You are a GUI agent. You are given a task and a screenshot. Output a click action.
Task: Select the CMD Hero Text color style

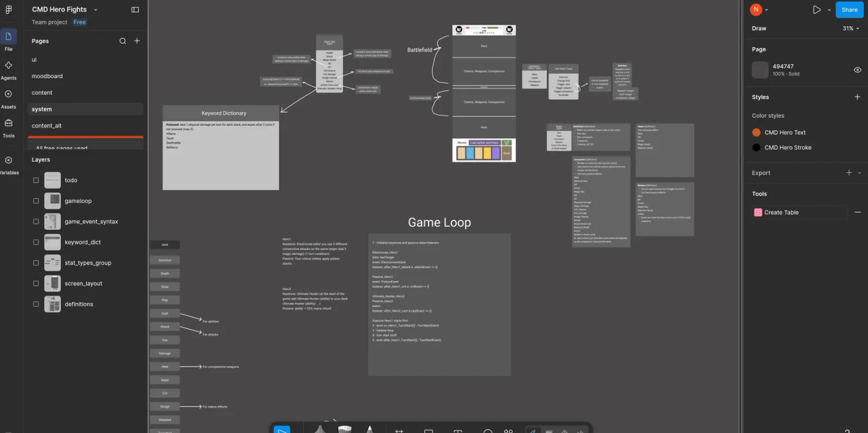785,133
